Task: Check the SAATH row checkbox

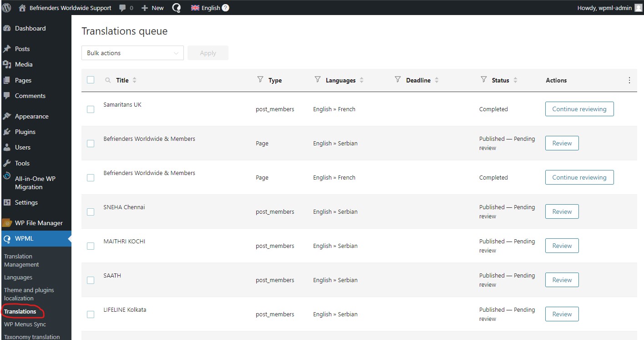Action: point(91,280)
